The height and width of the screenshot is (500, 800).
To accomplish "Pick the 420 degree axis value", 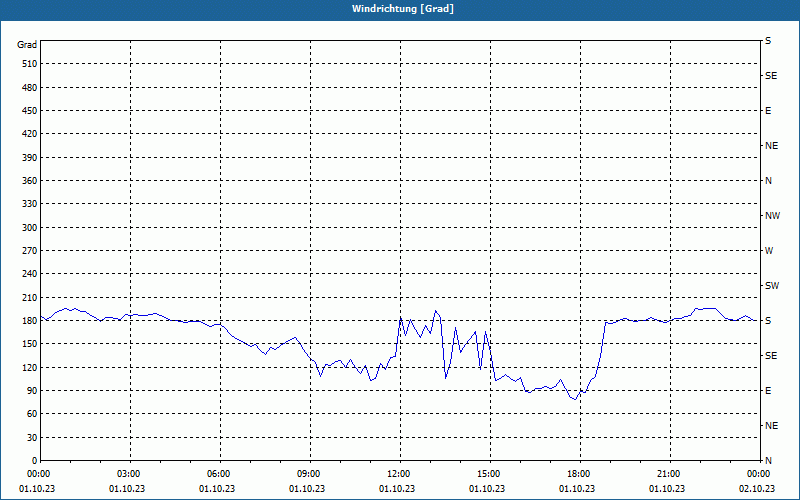I will click(x=30, y=134).
